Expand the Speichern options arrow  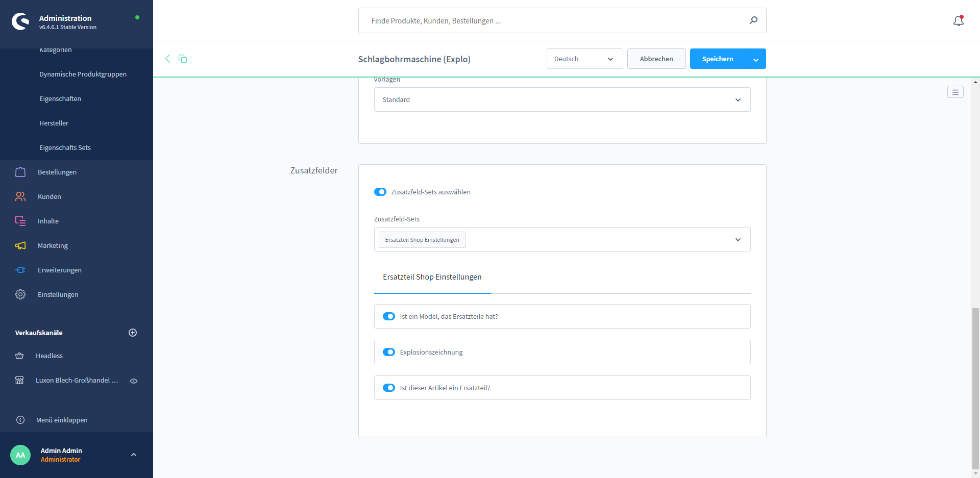tap(756, 59)
